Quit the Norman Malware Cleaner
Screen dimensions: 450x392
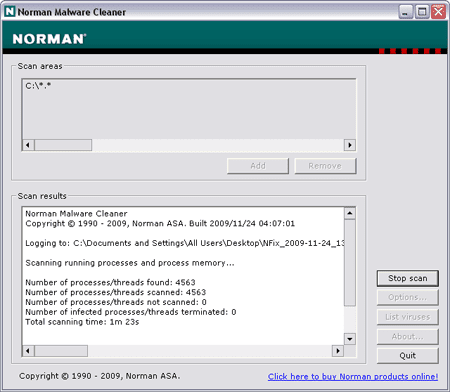(x=407, y=356)
